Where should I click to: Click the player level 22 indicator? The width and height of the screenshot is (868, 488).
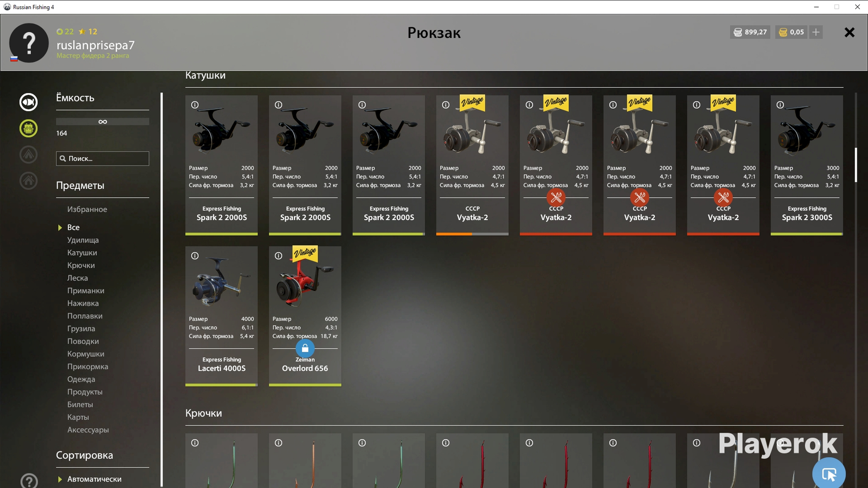click(x=65, y=32)
